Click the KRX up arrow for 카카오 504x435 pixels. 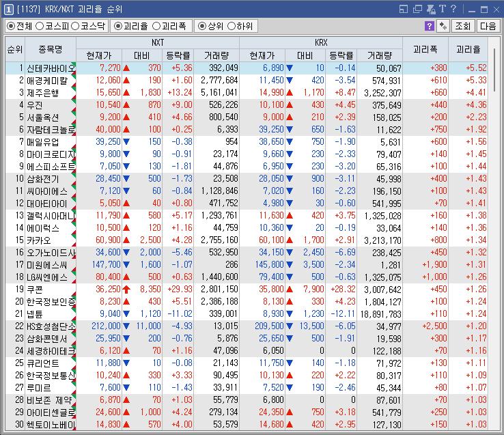pos(290,240)
